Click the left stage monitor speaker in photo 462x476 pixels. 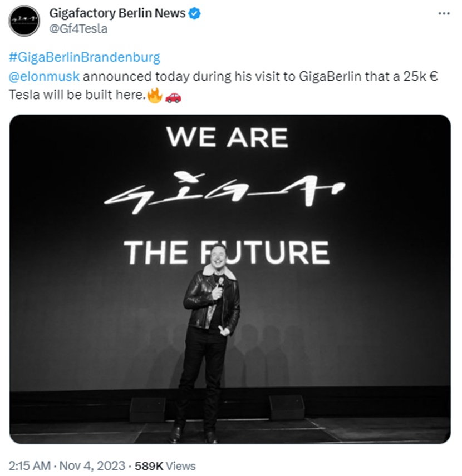[148, 409]
